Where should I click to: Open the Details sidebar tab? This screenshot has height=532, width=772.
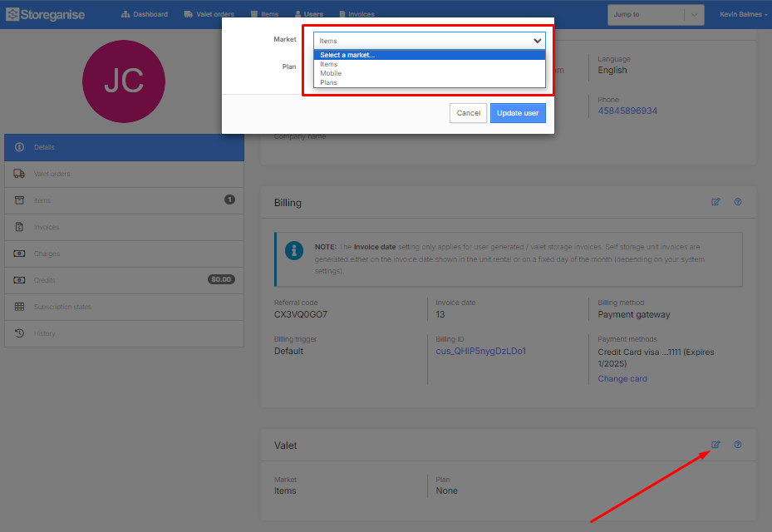point(124,147)
